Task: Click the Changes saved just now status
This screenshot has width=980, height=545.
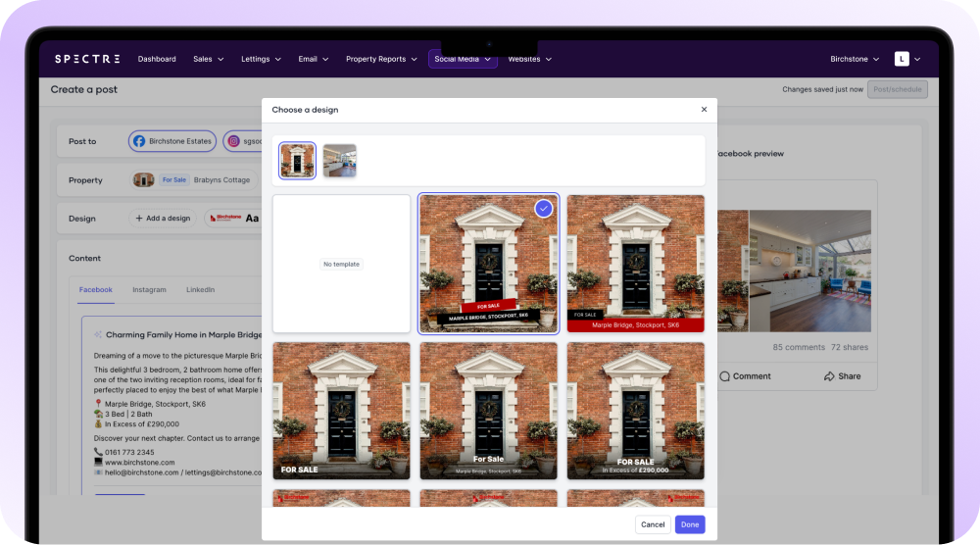Action: click(x=822, y=89)
